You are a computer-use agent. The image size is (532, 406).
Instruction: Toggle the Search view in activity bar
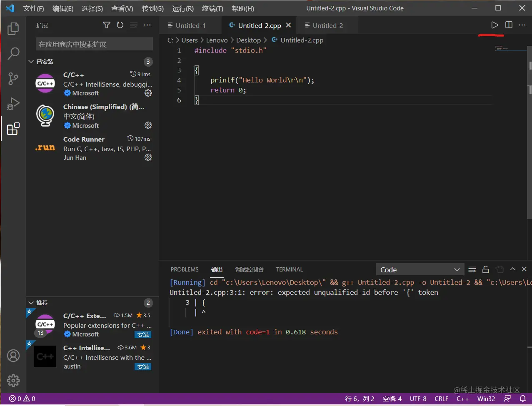pyautogui.click(x=13, y=53)
